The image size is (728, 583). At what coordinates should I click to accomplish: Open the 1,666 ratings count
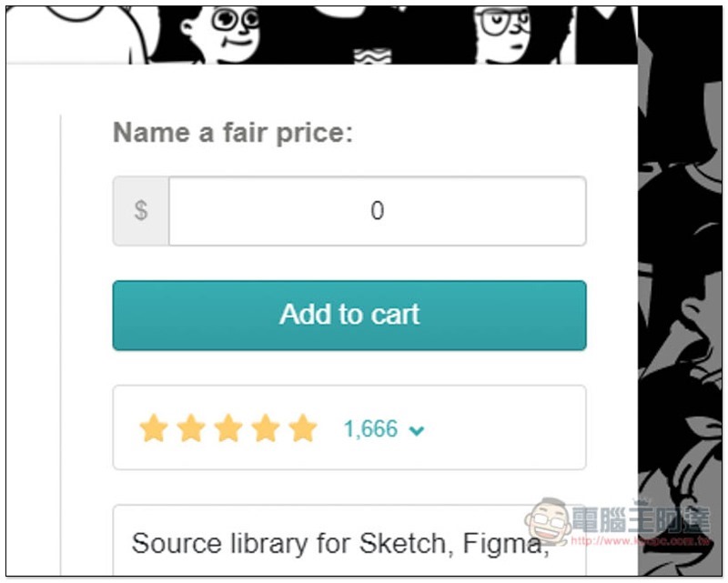pos(370,428)
